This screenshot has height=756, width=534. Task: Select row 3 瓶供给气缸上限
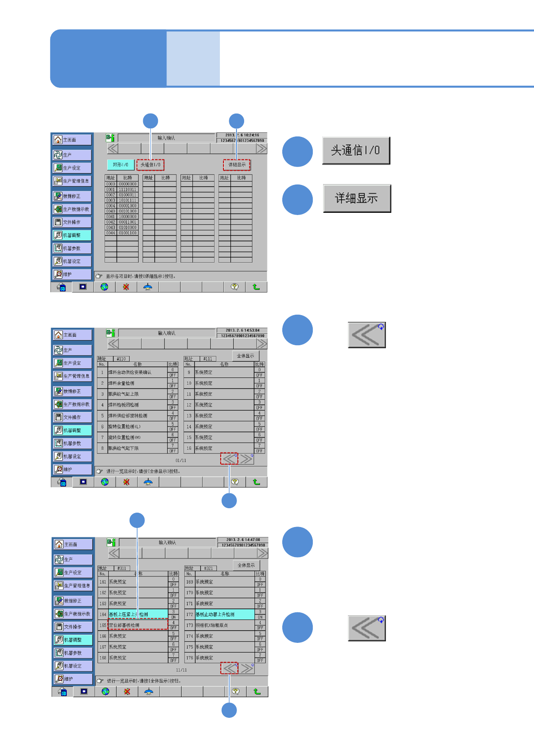tap(137, 394)
